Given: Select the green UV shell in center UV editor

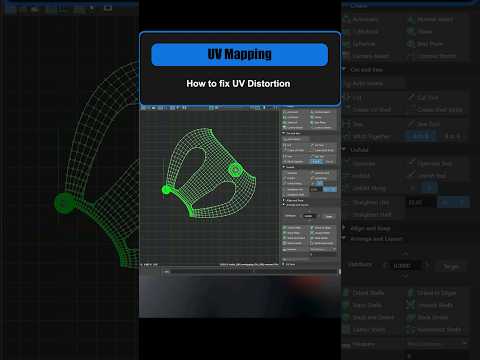Looking at the screenshot, I should [x=210, y=173].
